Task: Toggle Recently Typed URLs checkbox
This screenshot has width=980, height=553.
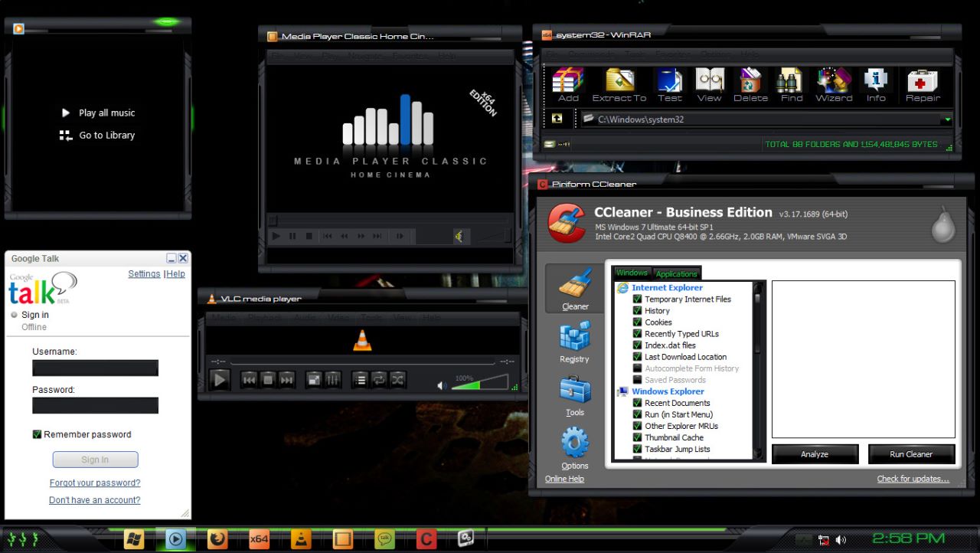Action: [637, 334]
